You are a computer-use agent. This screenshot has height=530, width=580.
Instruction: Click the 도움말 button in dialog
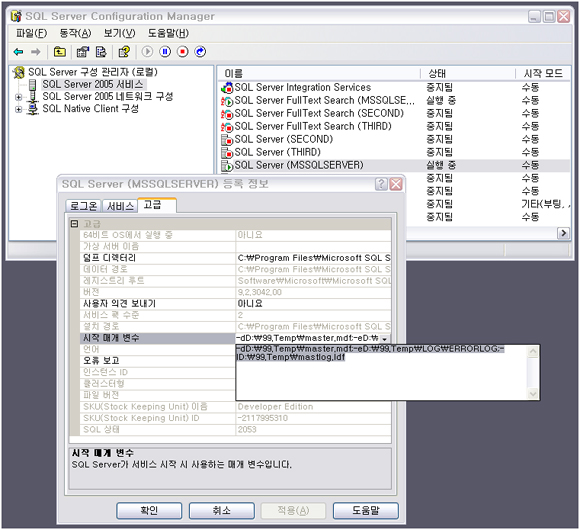(x=366, y=511)
